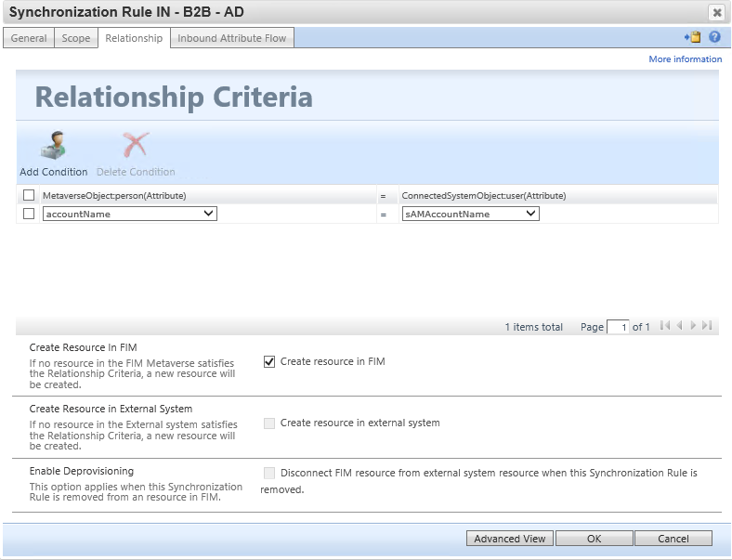Click the Delete Condition red X icon
732x560 pixels.
(x=136, y=145)
